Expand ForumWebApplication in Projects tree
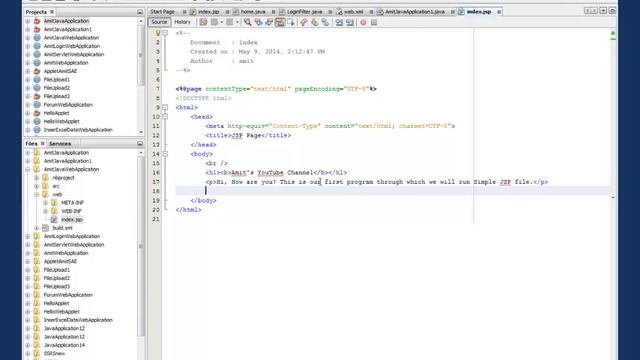 (x=28, y=105)
